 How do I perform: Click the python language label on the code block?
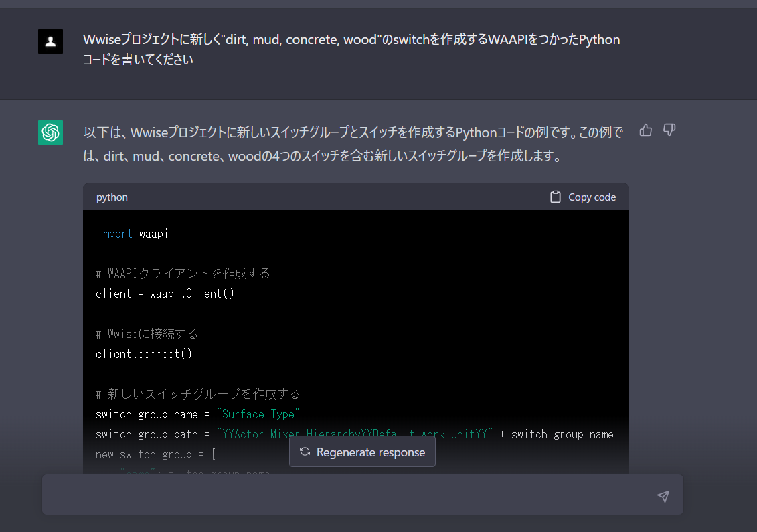(x=112, y=197)
